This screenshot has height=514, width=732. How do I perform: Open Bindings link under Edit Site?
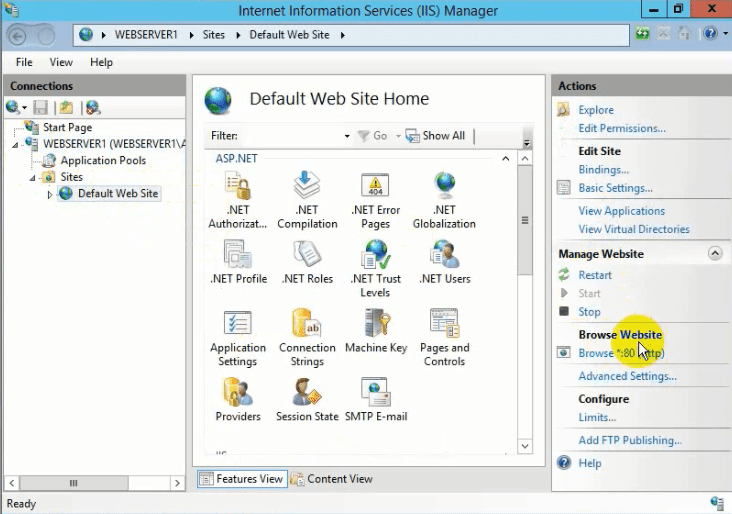point(604,169)
